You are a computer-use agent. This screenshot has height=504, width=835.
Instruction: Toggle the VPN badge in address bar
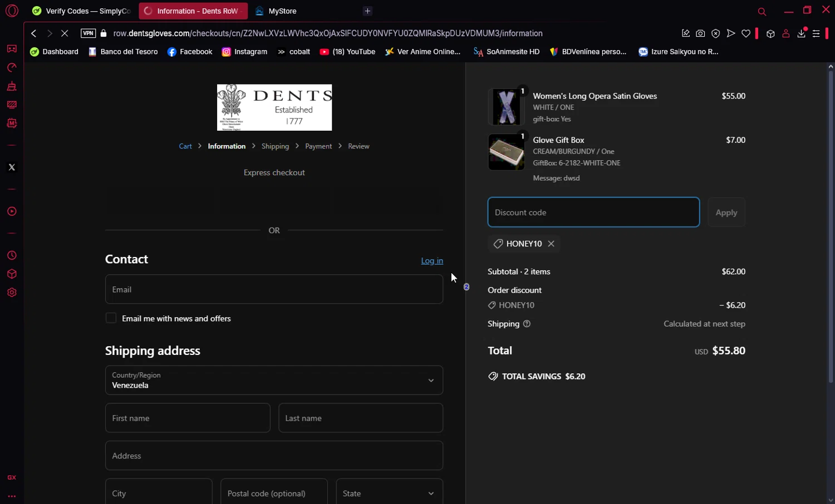point(88,33)
